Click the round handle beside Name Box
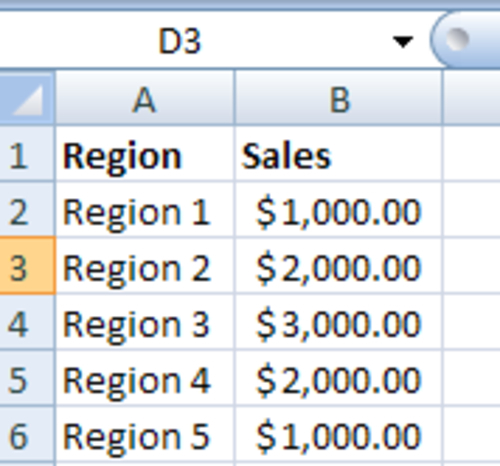The image size is (500, 466). (x=457, y=38)
